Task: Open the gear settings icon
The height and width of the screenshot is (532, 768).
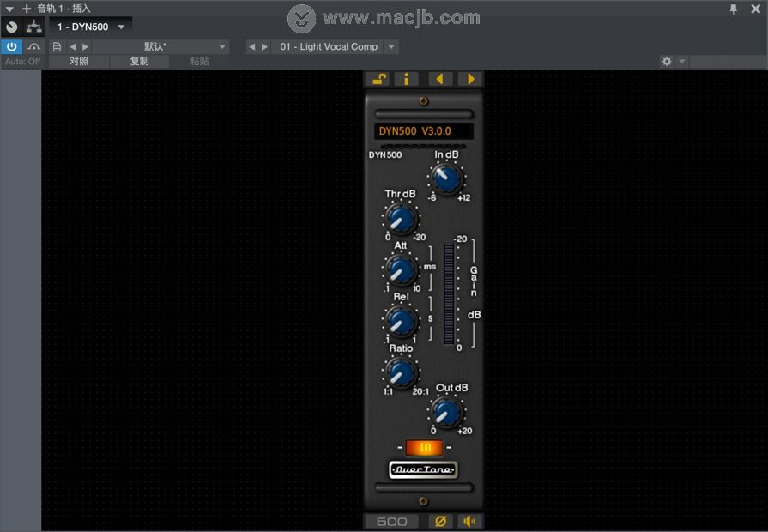Action: point(667,62)
